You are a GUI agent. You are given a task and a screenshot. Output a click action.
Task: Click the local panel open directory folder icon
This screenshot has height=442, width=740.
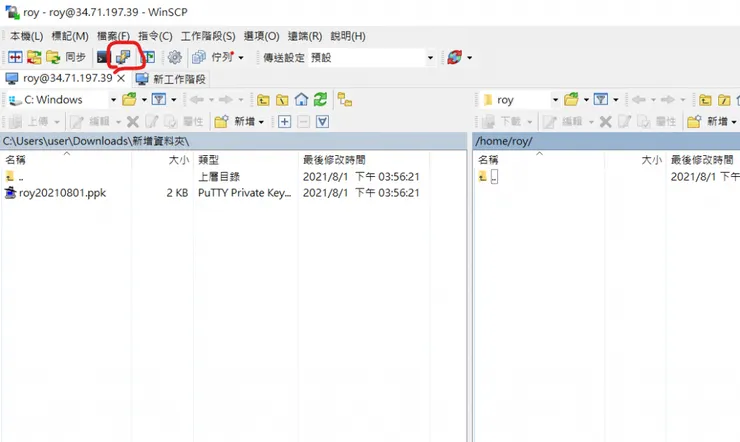click(x=129, y=100)
